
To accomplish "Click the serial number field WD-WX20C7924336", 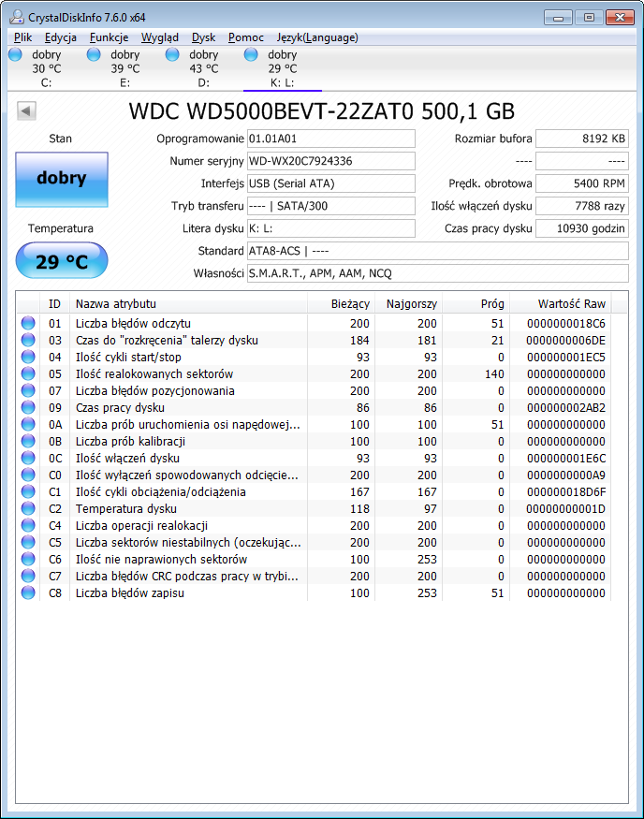I will coord(331,161).
